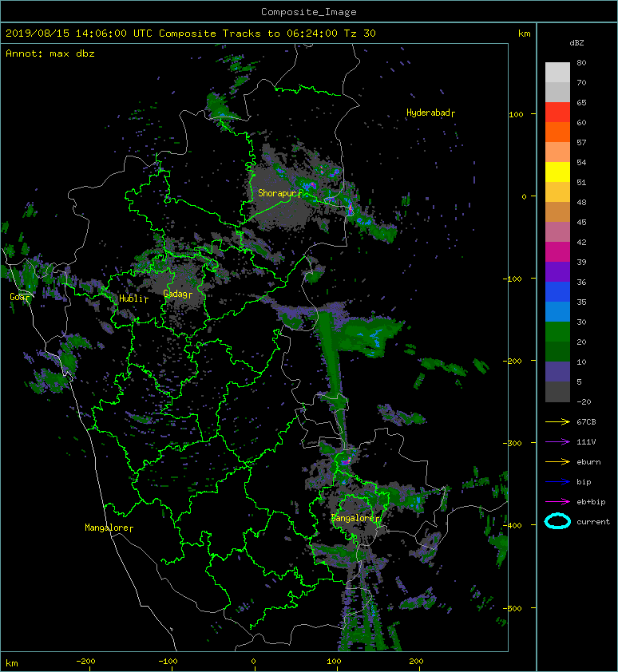Pick the bright green 30–20 dBZ swatch
The width and height of the screenshot is (618, 672).
557,332
